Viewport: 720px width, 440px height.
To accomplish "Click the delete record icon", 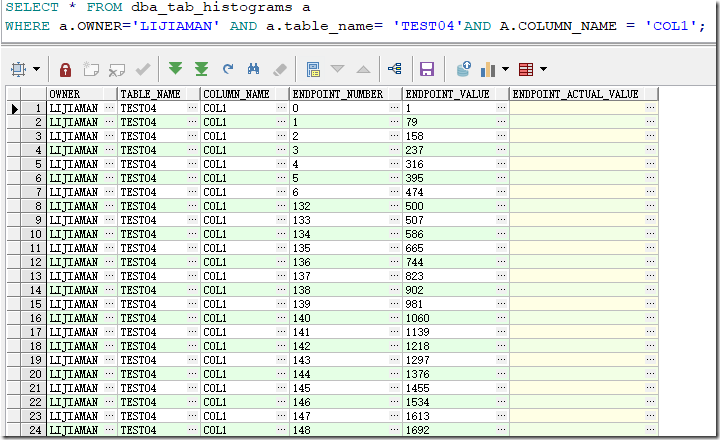I will (x=117, y=69).
